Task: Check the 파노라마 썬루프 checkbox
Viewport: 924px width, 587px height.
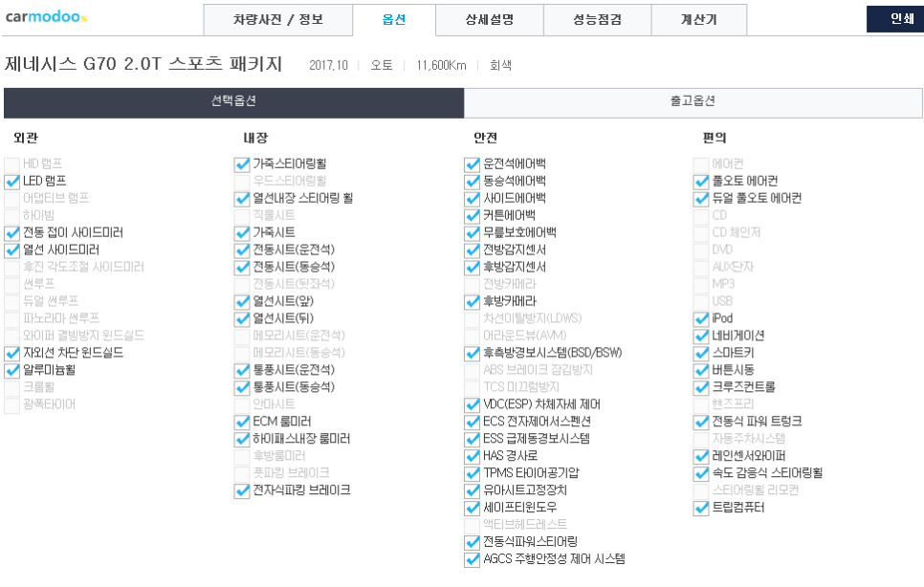Action: (x=11, y=319)
